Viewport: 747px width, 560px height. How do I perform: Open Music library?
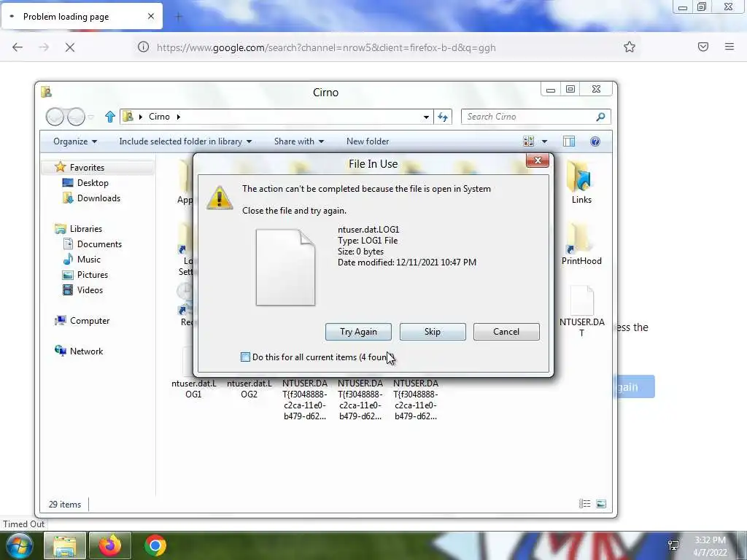pyautogui.click(x=88, y=259)
